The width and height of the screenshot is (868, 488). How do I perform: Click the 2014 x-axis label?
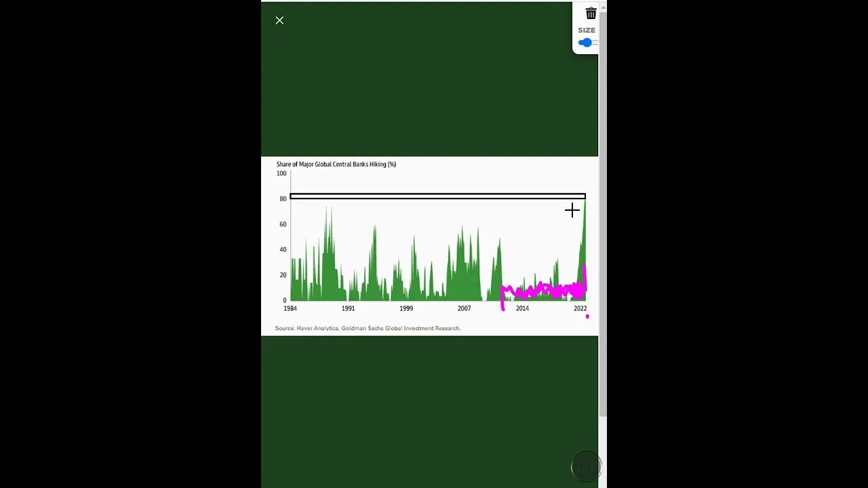[x=522, y=308]
